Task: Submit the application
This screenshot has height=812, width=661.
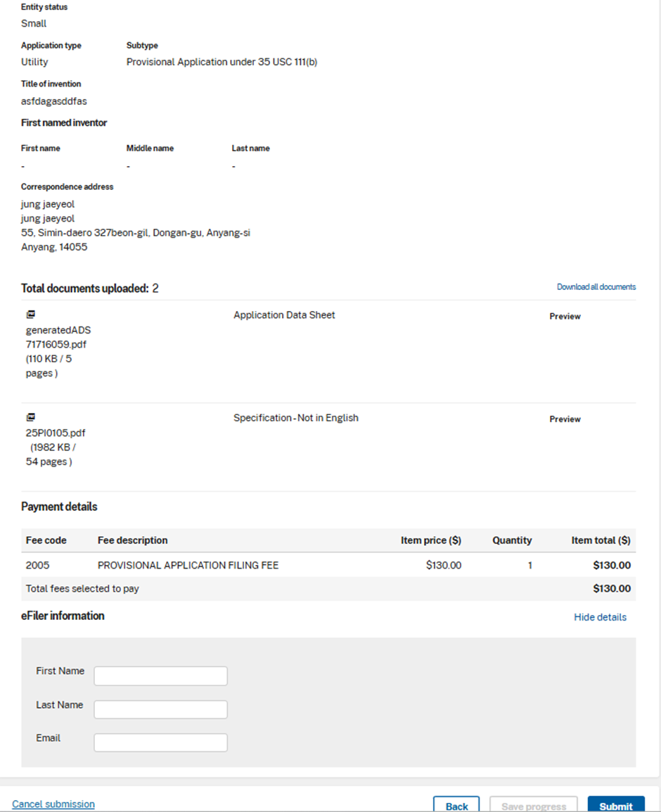Action: (616, 805)
